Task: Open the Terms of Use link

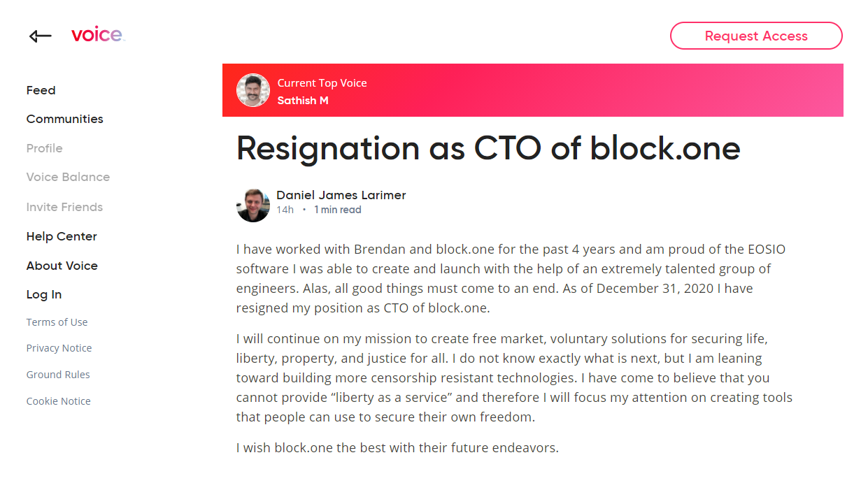Action: click(x=57, y=322)
